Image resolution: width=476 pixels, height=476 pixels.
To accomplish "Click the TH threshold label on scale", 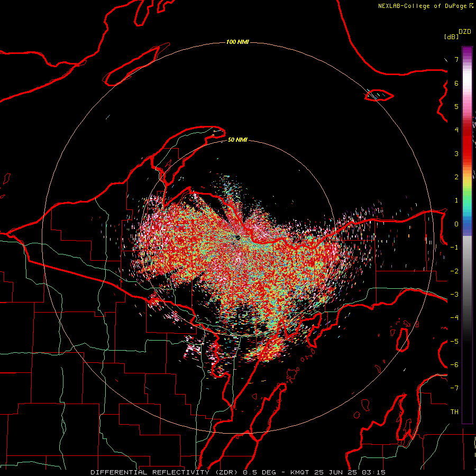I will (454, 412).
